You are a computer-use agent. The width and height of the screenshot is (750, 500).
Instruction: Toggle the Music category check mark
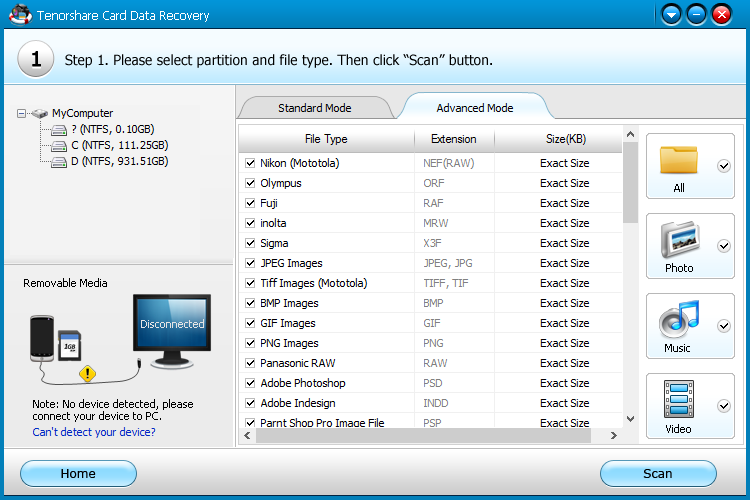pos(724,326)
